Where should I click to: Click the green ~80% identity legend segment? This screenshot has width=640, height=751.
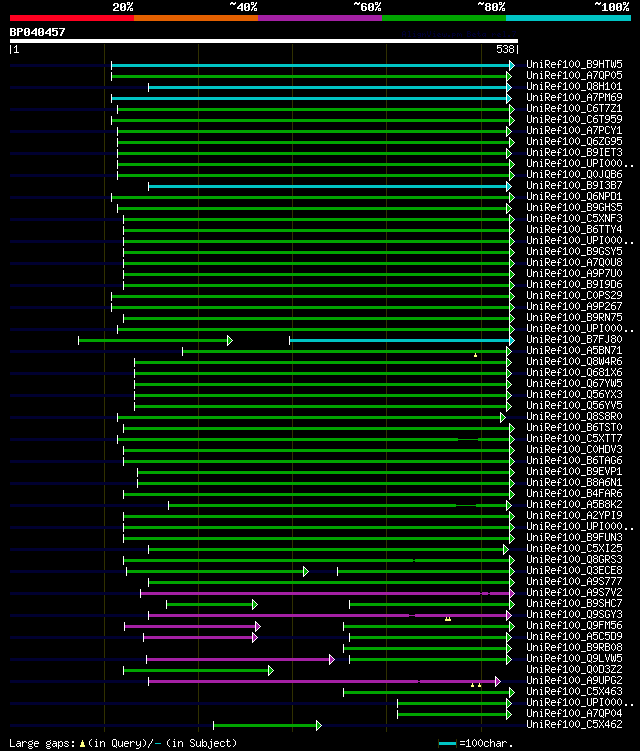[x=444, y=18]
